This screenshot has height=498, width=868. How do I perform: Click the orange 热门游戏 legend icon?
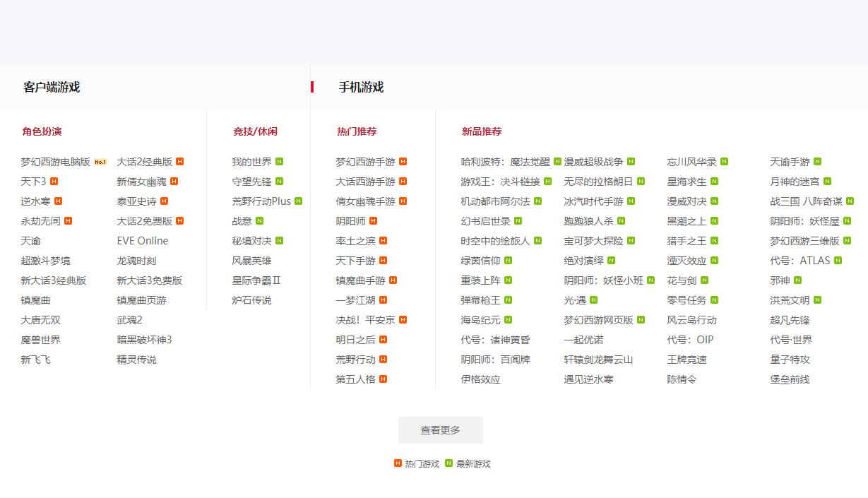[x=398, y=463]
